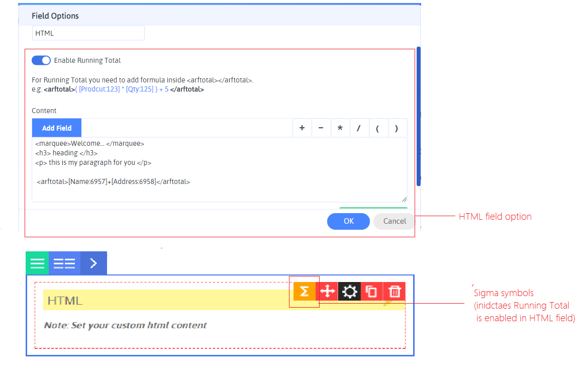Select the two-column layout icon
This screenshot has height=375, width=588.
65,263
